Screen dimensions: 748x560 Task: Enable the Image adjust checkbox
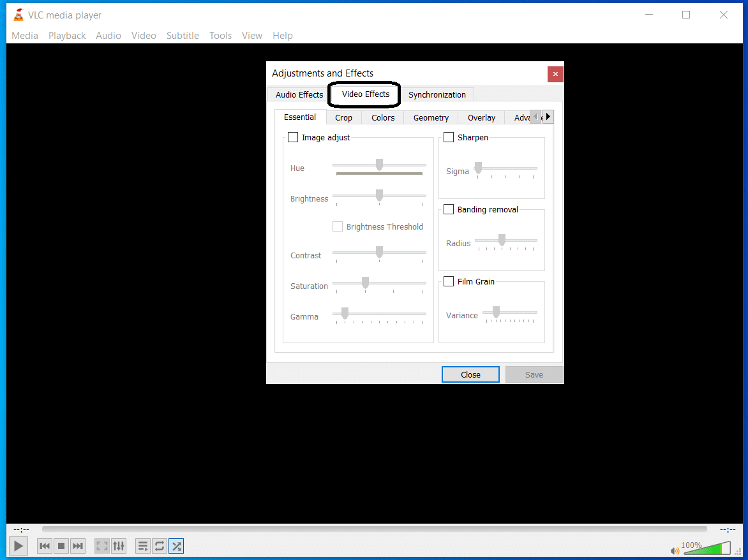[293, 137]
